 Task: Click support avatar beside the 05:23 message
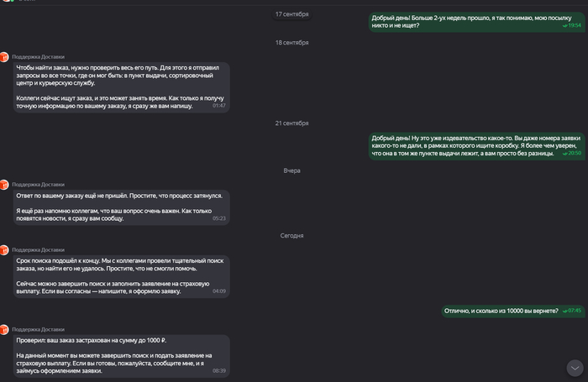4,185
